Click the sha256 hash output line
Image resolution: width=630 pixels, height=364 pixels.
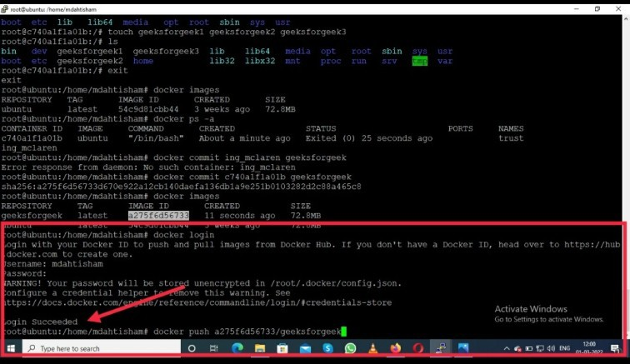(x=181, y=187)
